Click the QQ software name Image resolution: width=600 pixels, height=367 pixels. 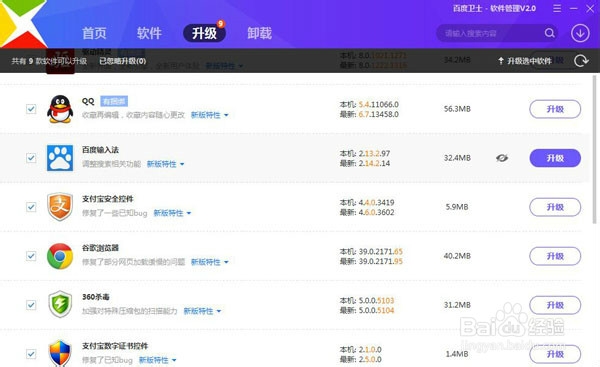coord(88,101)
